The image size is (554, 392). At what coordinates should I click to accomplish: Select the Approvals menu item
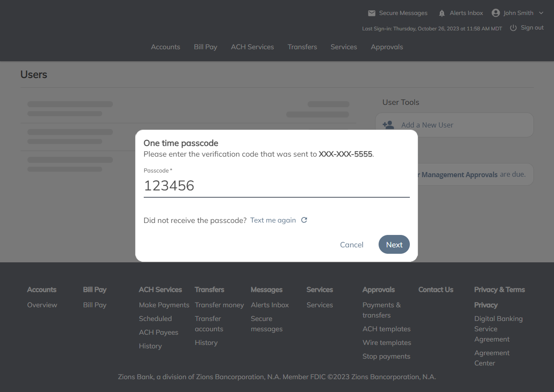coord(387,47)
